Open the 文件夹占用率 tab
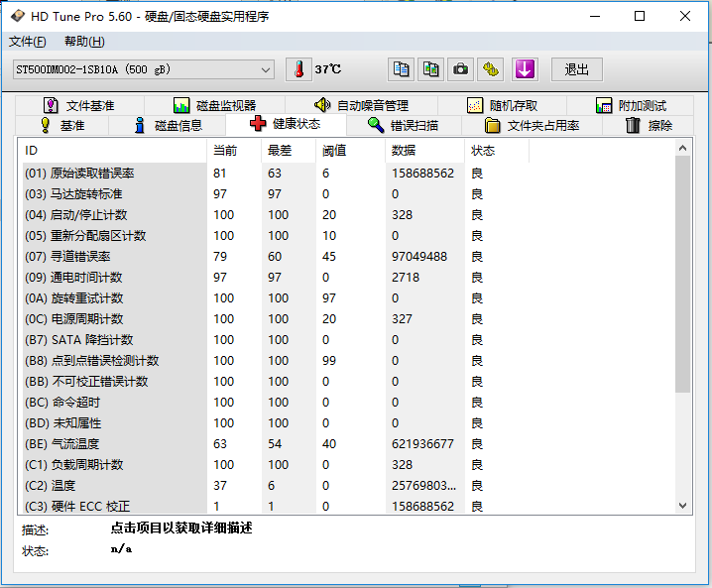Image resolution: width=712 pixels, height=588 pixels. [533, 125]
